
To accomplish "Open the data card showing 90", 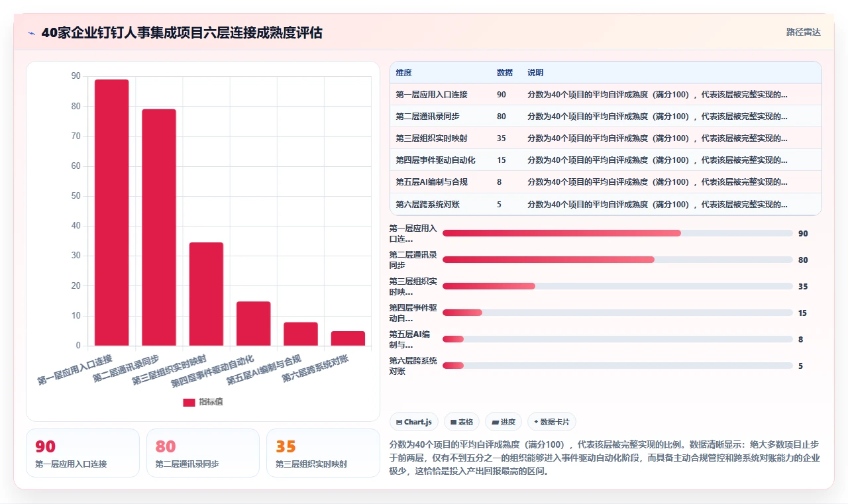I will point(83,453).
